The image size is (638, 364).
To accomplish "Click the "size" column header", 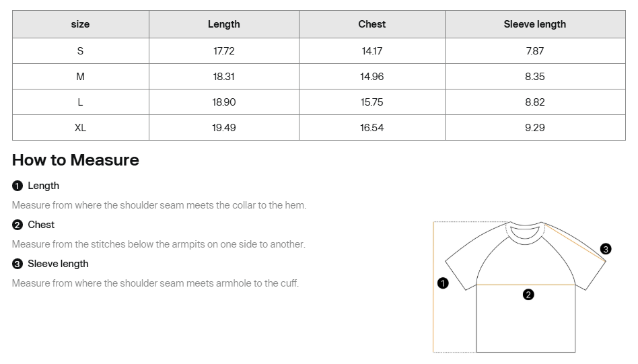I will 80,24.
